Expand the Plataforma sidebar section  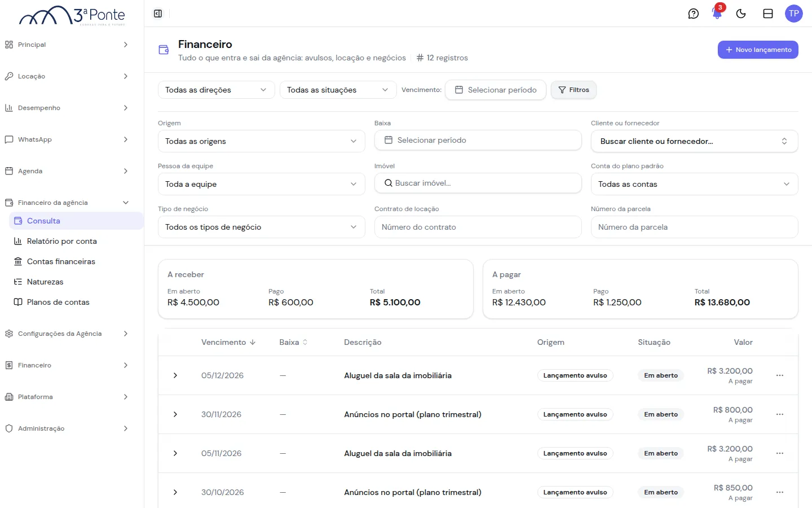(67, 397)
